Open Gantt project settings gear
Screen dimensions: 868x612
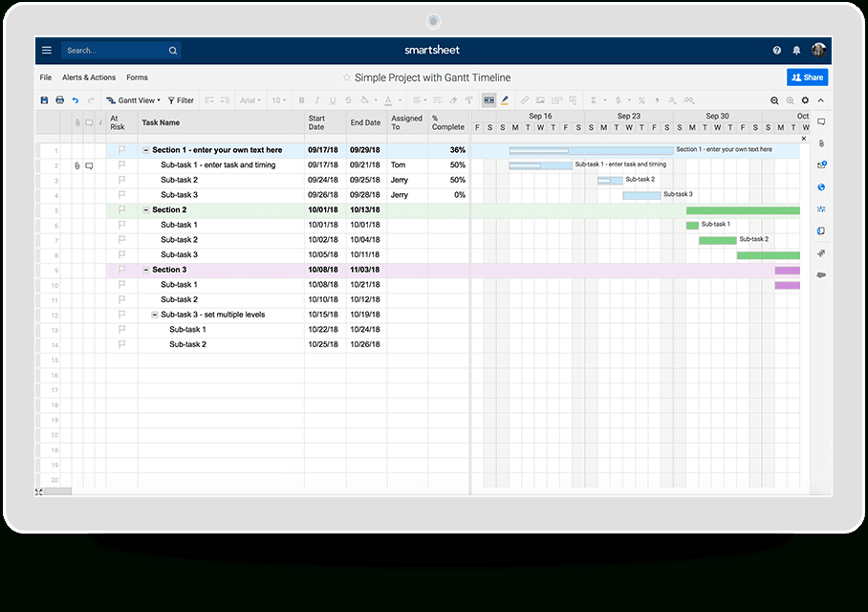pyautogui.click(x=805, y=100)
